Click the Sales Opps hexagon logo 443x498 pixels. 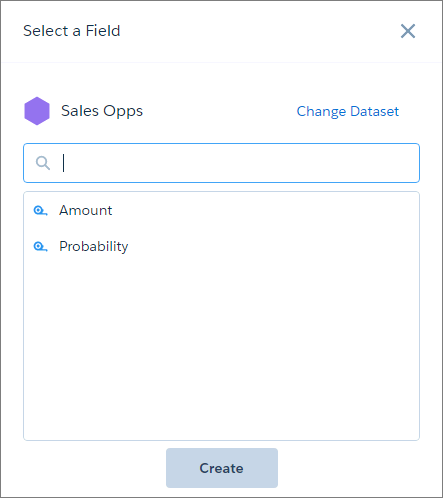pos(37,111)
